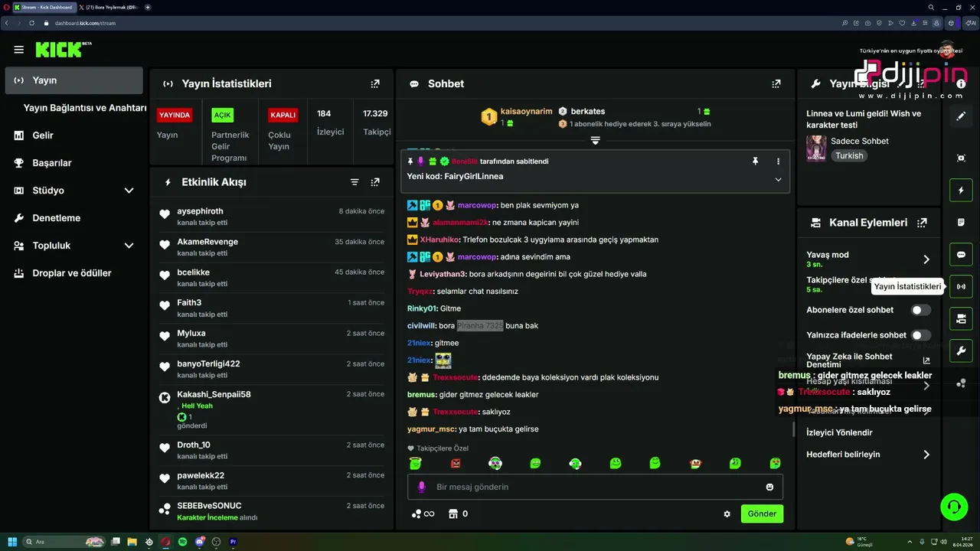Open aysephiroth in activity feed
This screenshot has width=980, height=551.
coord(200,211)
